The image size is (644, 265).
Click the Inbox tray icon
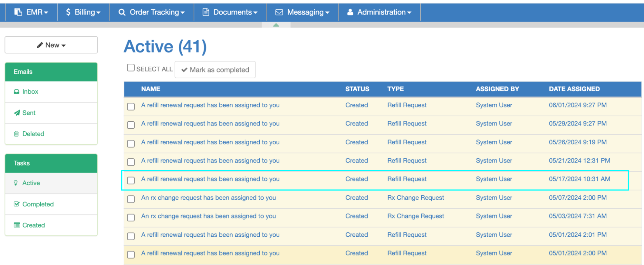coord(16,92)
